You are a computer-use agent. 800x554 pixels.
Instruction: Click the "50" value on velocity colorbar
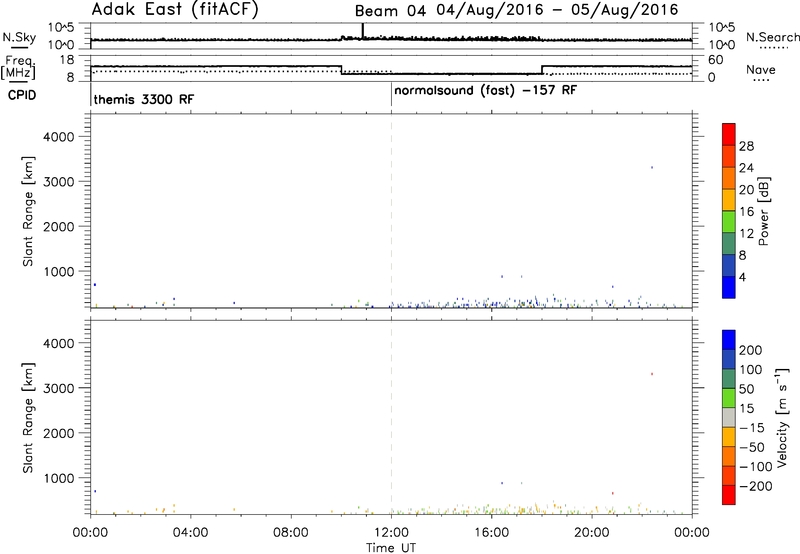point(746,389)
